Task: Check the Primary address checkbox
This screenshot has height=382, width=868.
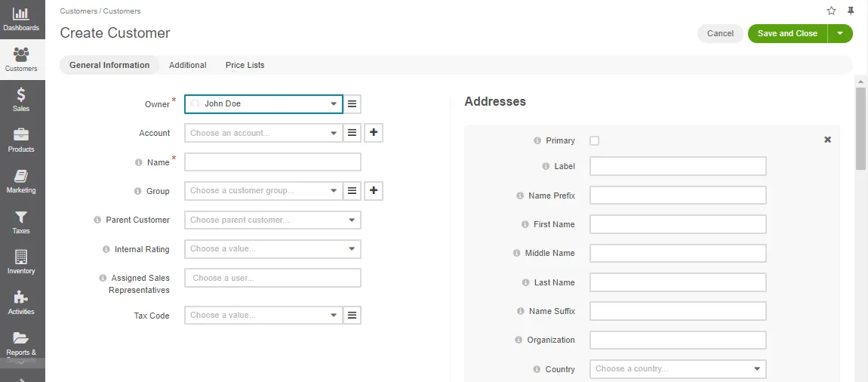Action: click(x=595, y=140)
